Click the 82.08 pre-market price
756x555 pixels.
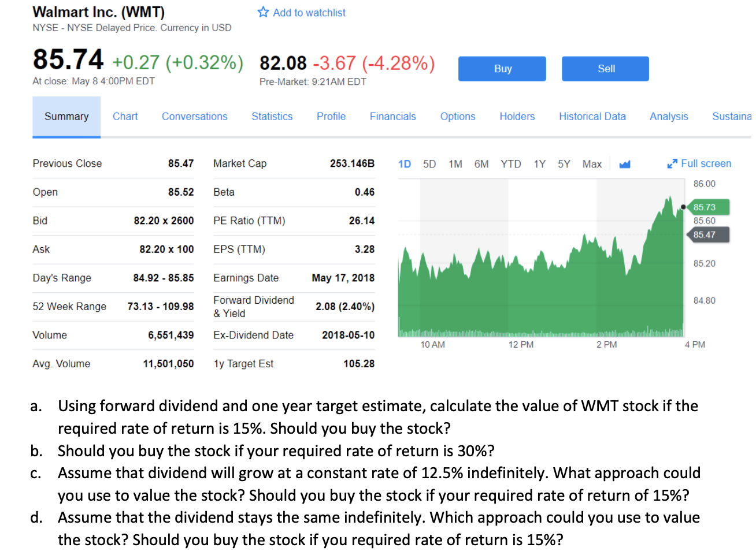[283, 63]
